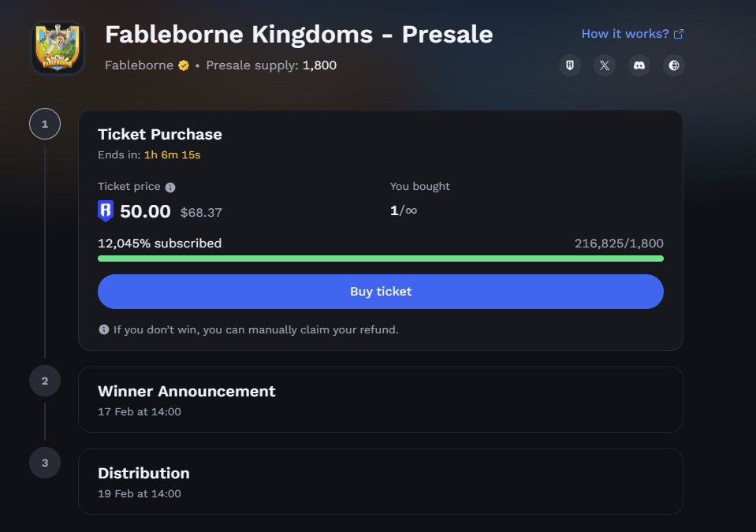Image resolution: width=756 pixels, height=532 pixels.
Task: Click the Fableborne verified badge
Action: click(184, 65)
